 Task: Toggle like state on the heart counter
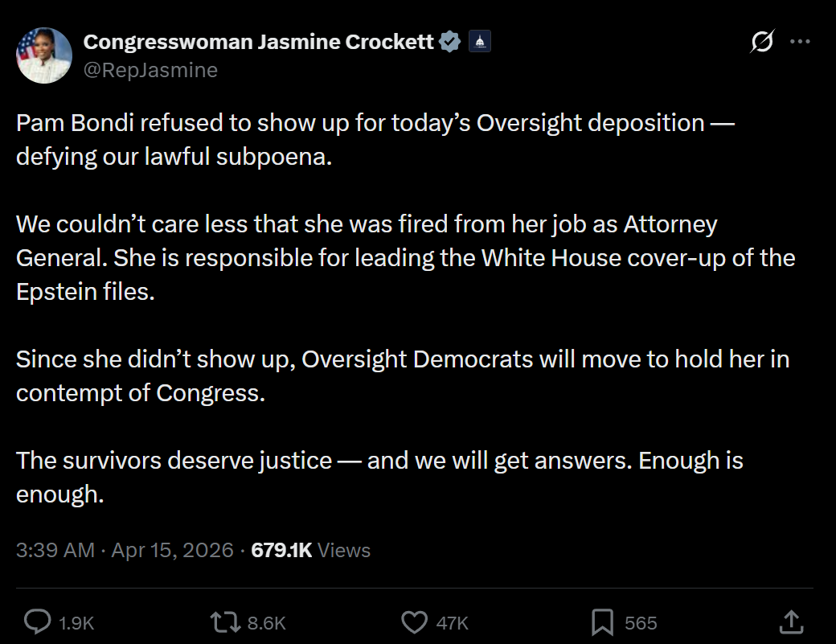point(453,622)
